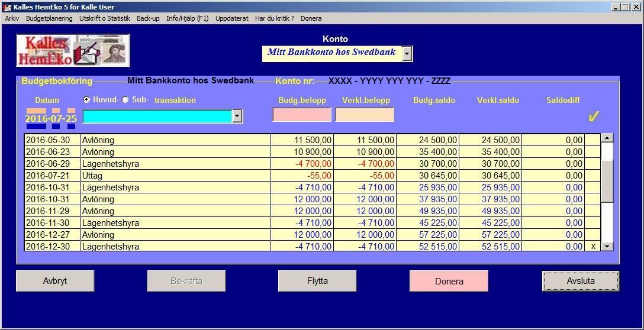Click the Budg.saldo column header
Image resolution: width=644 pixels, height=330 pixels.
coord(434,100)
